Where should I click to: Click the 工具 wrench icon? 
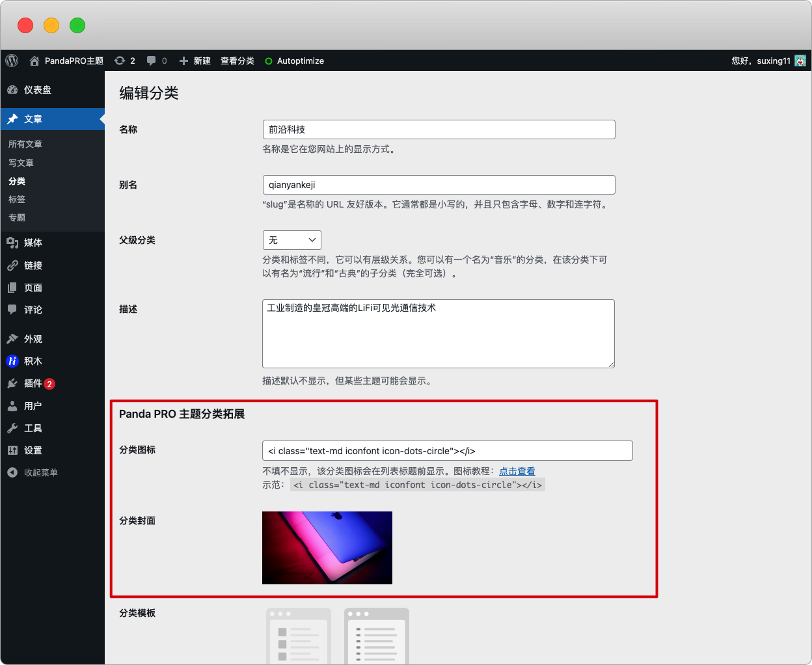[x=12, y=428]
